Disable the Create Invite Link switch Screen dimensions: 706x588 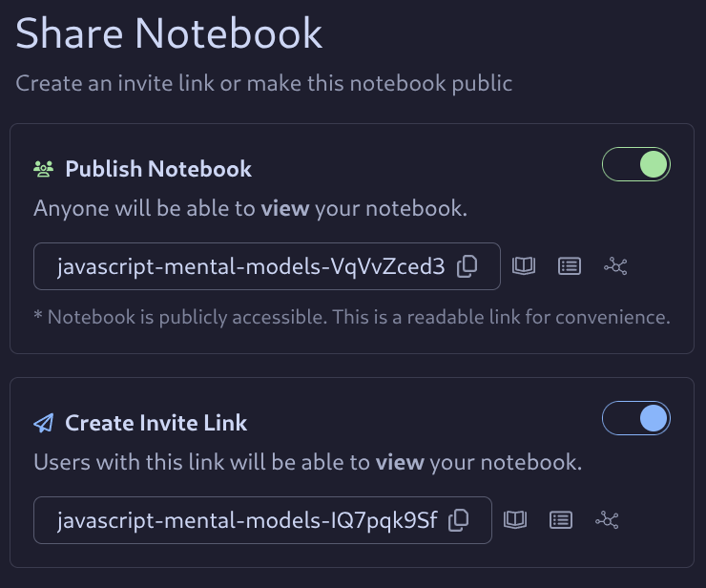point(636,418)
